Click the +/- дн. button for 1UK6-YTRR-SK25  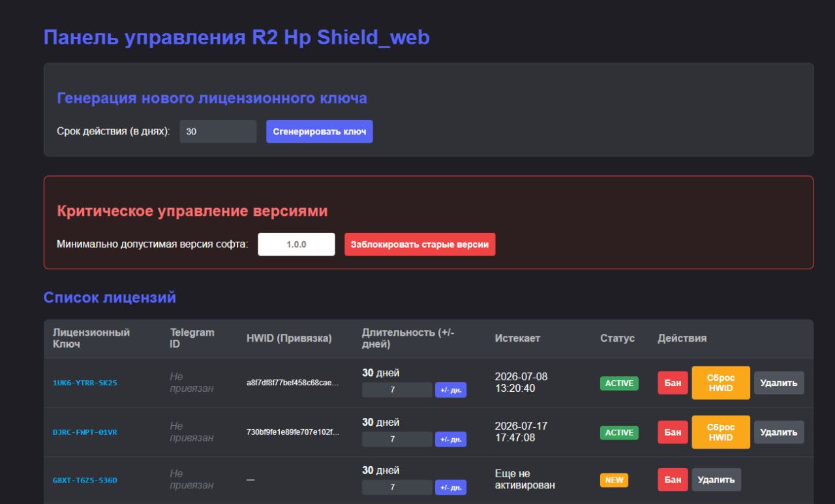(451, 390)
